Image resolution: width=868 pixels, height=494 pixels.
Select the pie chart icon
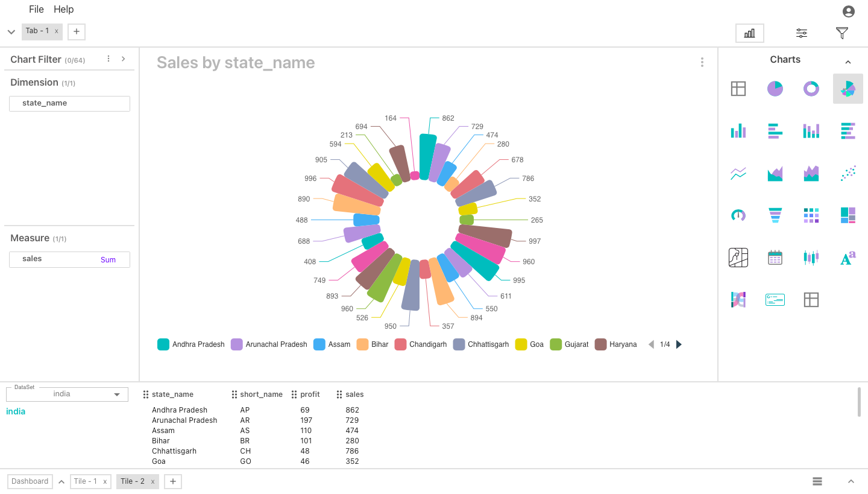[x=775, y=89]
